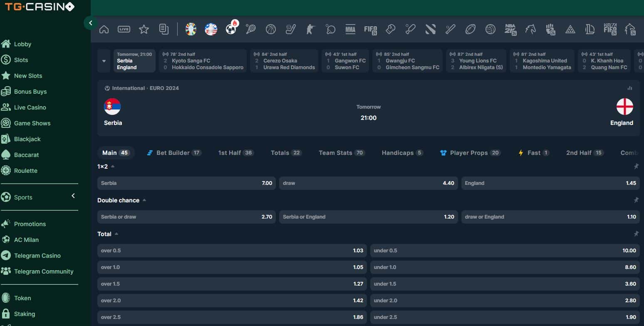This screenshot has height=326, width=644.
Task: Select the Dota 2 icon
Action: (431, 29)
